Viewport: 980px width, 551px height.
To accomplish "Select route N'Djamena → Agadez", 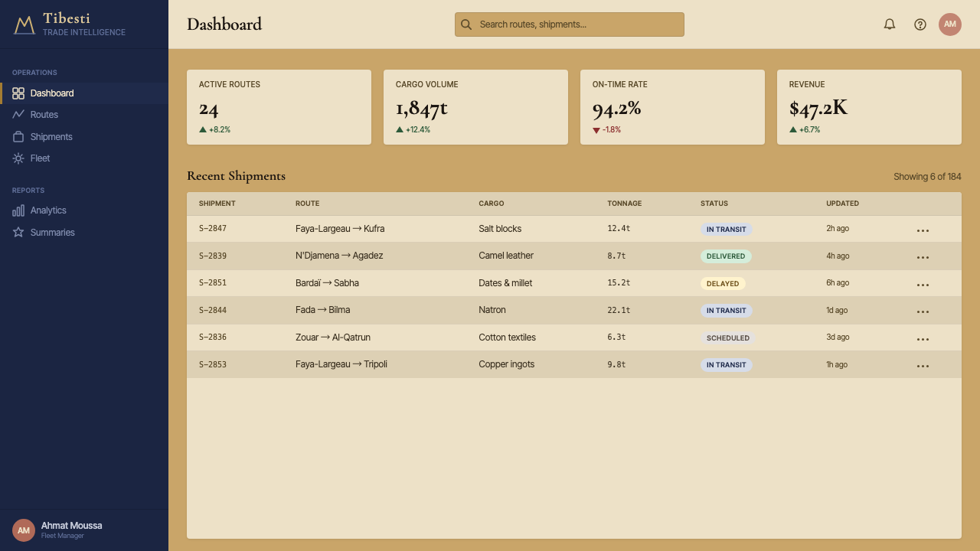I will pos(339,256).
